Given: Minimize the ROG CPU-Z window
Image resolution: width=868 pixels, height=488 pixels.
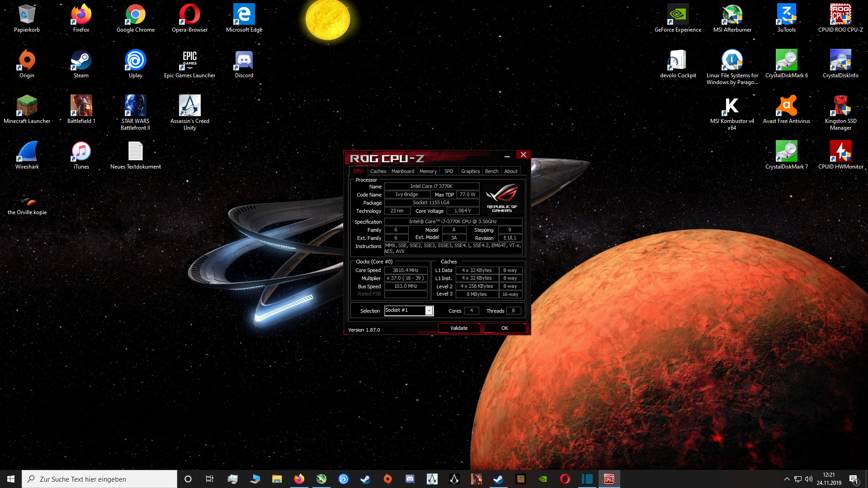Looking at the screenshot, I should click(507, 155).
